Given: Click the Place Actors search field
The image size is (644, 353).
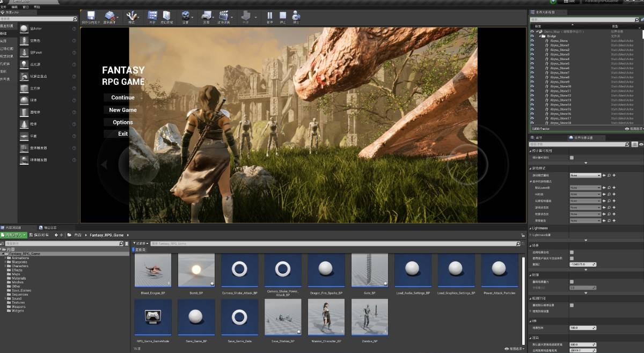Looking at the screenshot, I should click(x=38, y=19).
